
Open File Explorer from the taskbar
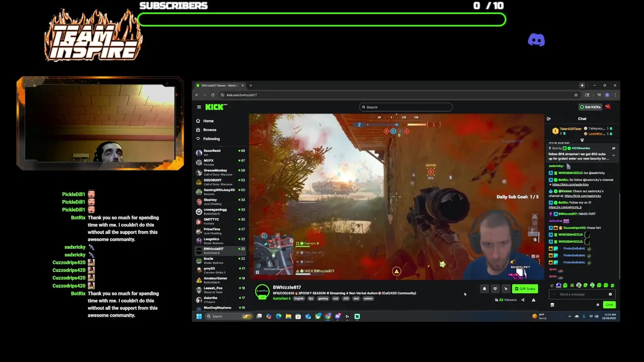(288, 316)
